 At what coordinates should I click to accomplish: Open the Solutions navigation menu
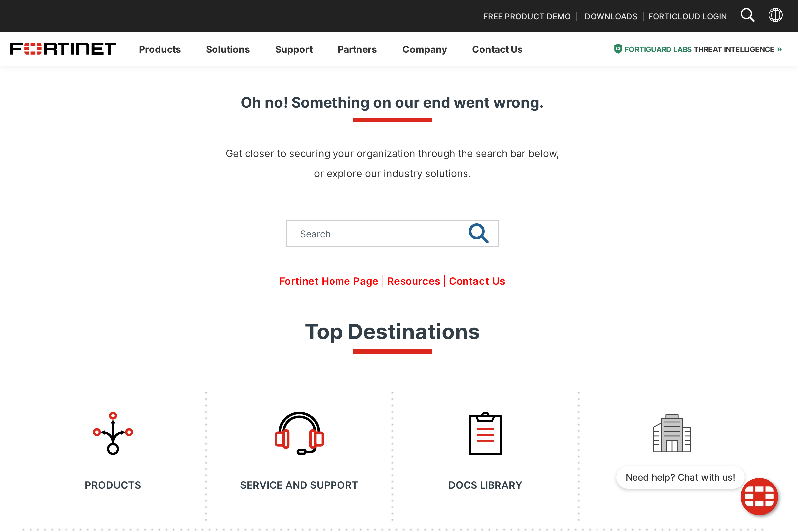pyautogui.click(x=228, y=49)
